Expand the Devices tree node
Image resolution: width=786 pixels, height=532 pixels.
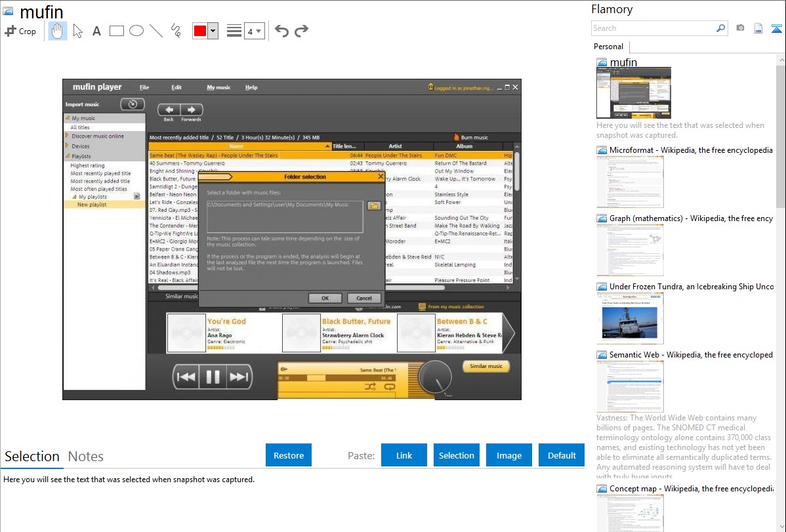[67, 146]
